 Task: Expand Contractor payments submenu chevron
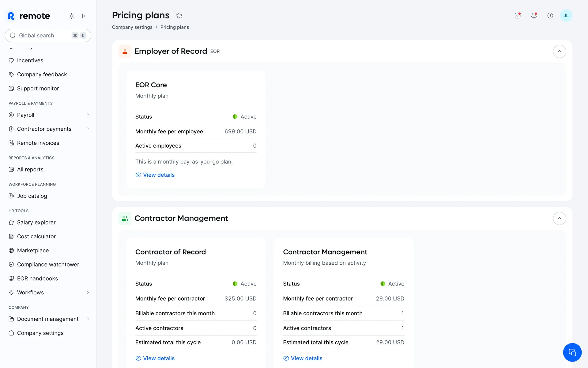pos(88,129)
